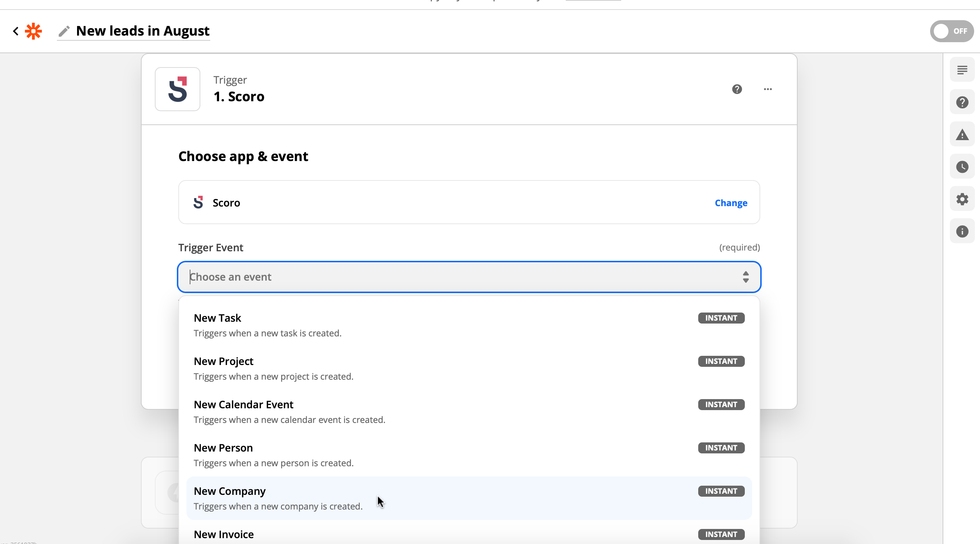The width and height of the screenshot is (980, 544).
Task: Edit Zap name with the pencil icon
Action: pyautogui.click(x=64, y=31)
